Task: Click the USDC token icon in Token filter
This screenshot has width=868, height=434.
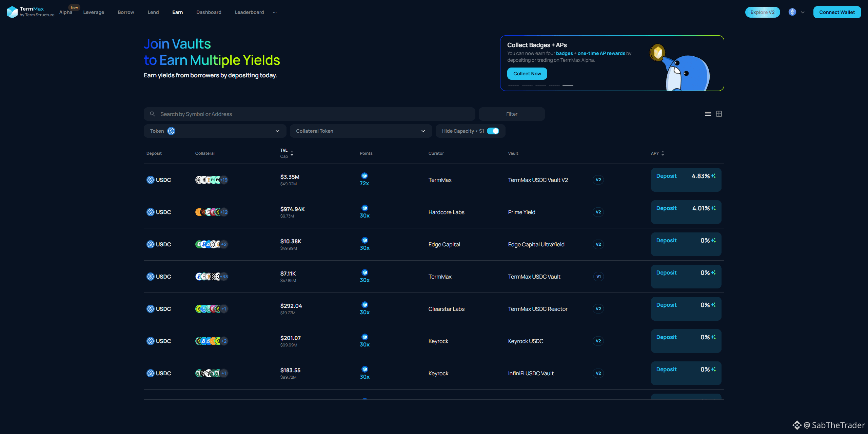Action: (x=171, y=131)
